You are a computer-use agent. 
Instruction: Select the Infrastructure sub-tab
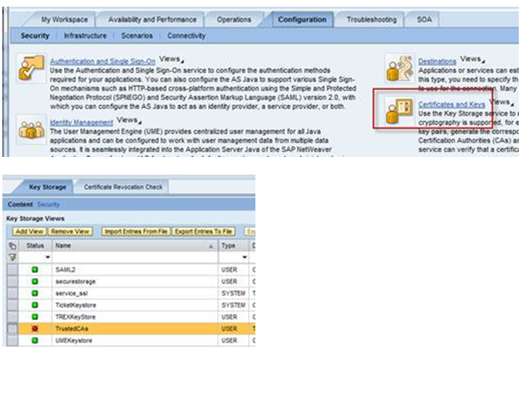pyautogui.click(x=85, y=36)
